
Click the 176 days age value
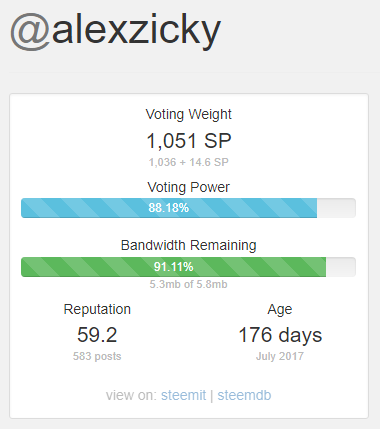click(280, 335)
